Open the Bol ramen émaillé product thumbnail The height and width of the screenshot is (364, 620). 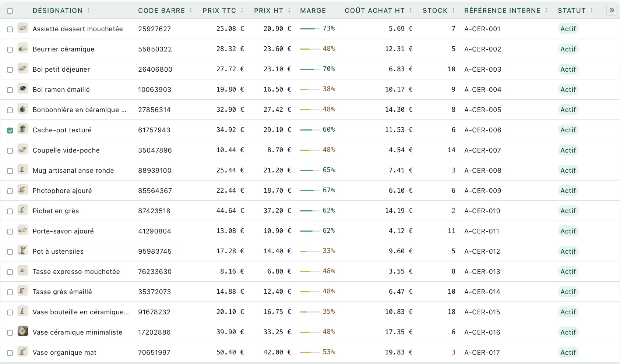pos(23,89)
